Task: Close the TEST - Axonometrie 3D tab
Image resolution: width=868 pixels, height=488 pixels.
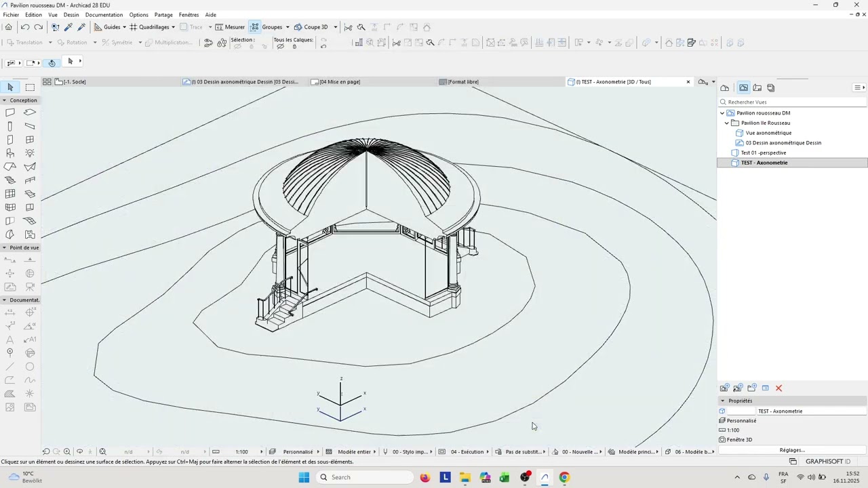Action: tap(688, 82)
